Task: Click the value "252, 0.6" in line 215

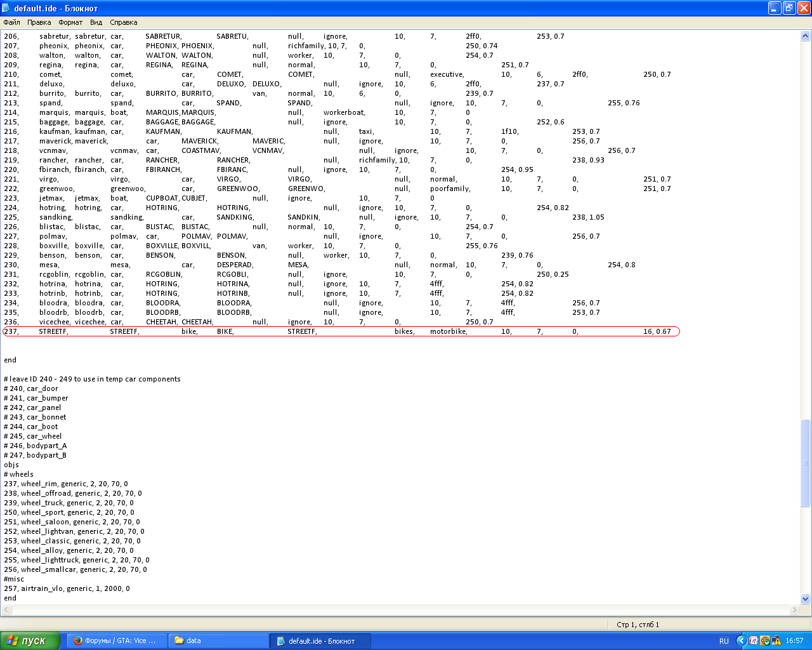Action: (550, 122)
